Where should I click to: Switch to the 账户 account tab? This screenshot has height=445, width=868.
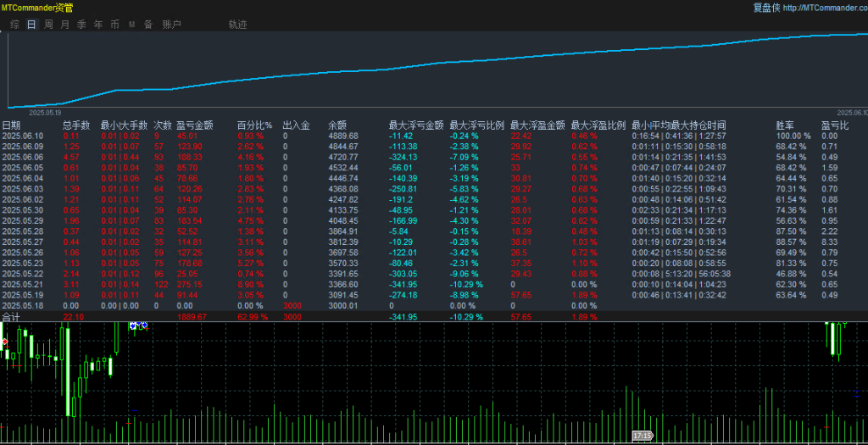tap(171, 25)
